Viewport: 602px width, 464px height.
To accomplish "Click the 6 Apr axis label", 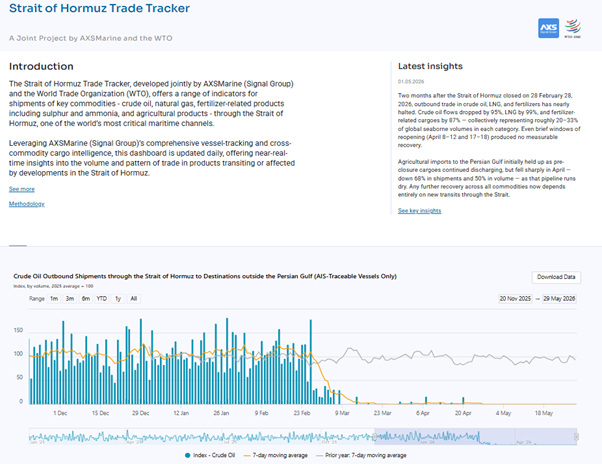I will click(x=423, y=413).
